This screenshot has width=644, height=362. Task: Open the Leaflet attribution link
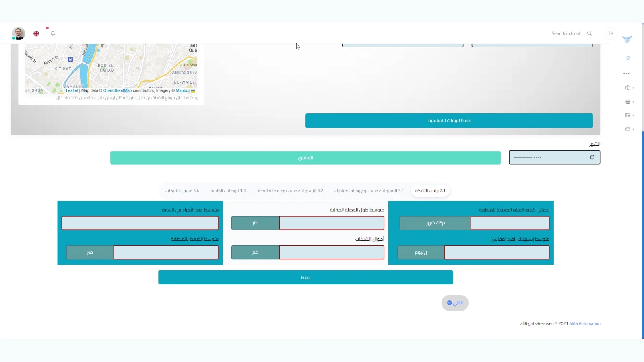click(x=72, y=90)
